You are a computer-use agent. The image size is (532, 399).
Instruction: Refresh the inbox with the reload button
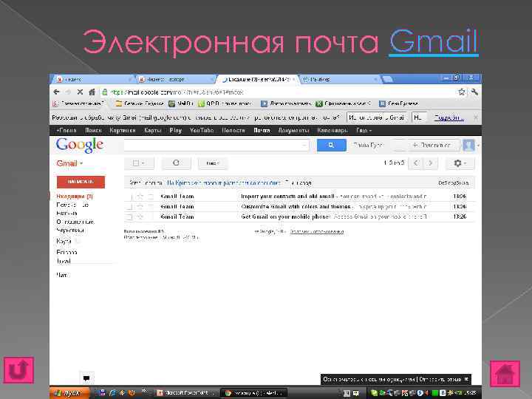[176, 163]
